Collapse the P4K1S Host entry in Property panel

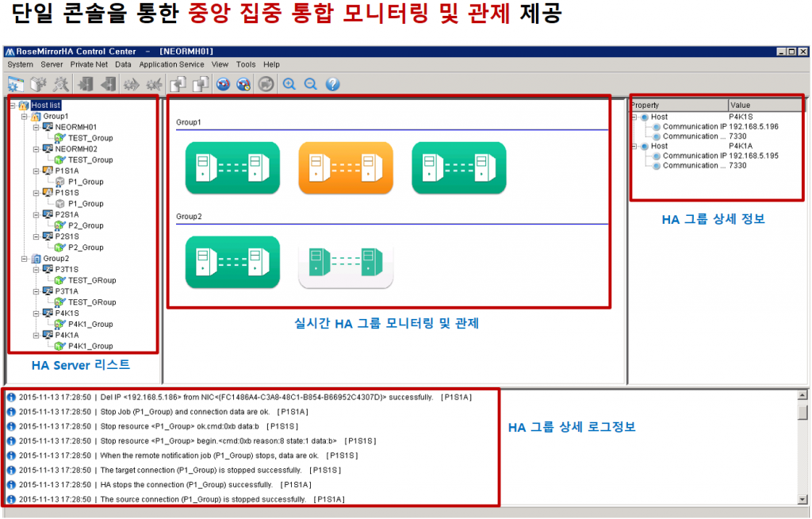pos(635,117)
